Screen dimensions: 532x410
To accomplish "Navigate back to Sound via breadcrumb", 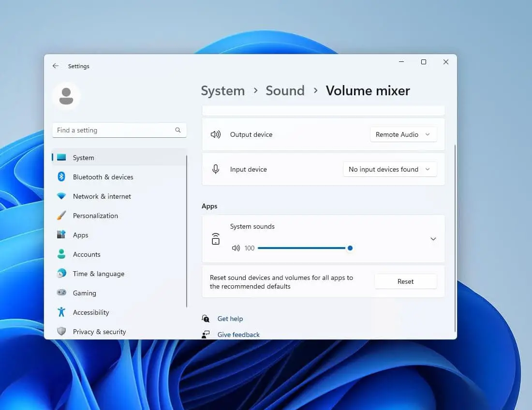I will click(x=285, y=91).
